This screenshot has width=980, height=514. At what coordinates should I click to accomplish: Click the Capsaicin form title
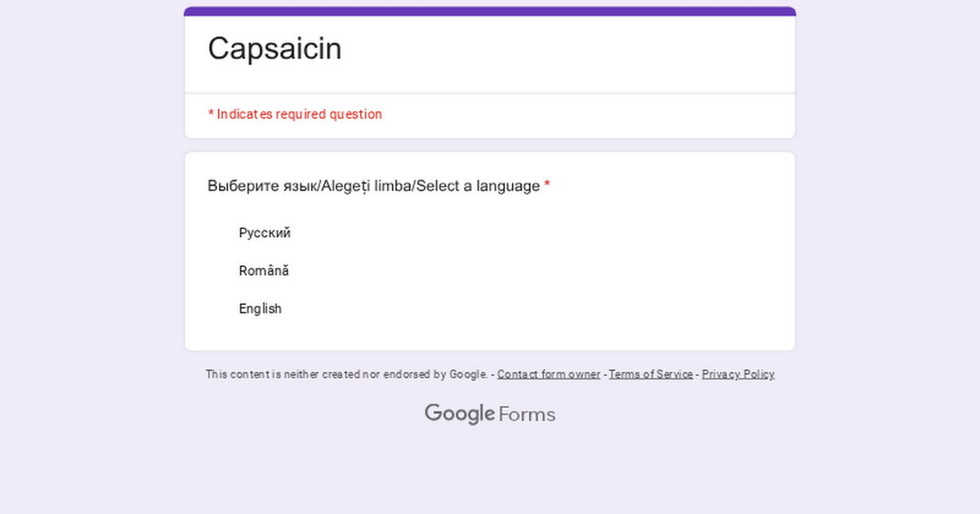[x=274, y=49]
